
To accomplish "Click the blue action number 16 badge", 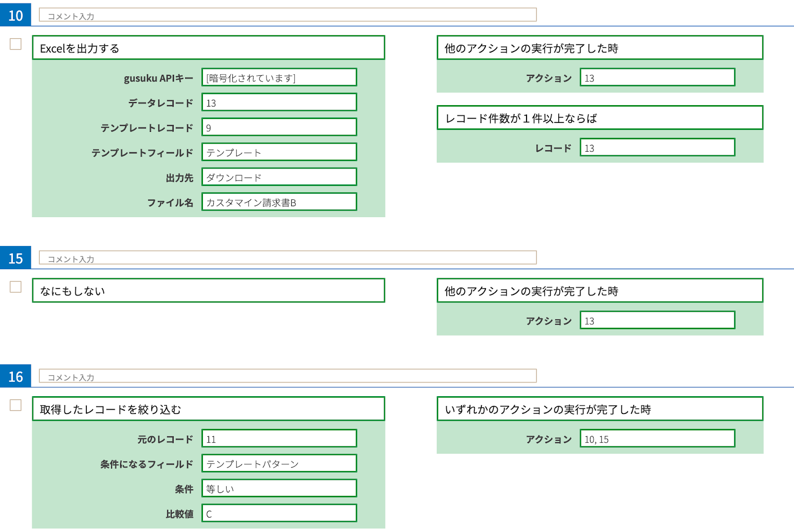I will 15,376.
